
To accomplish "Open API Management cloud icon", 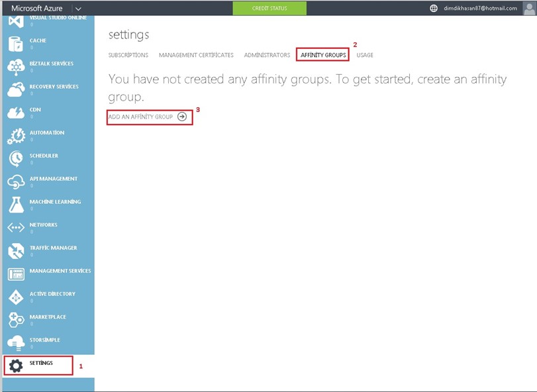I will [16, 182].
